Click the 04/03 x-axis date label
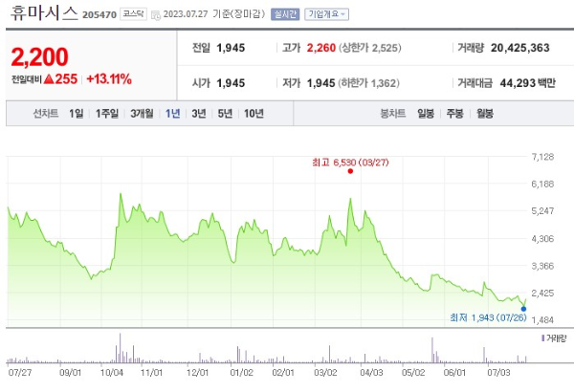Viewport: 574px width, 392px height. [371, 373]
